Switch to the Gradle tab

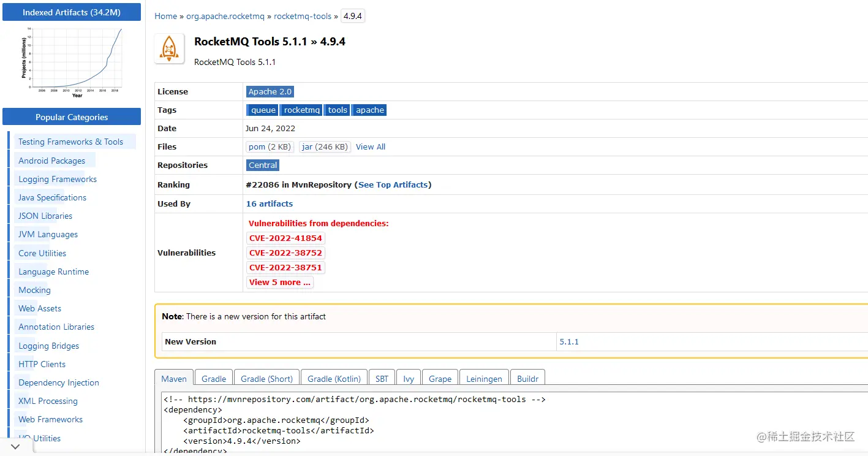click(214, 379)
